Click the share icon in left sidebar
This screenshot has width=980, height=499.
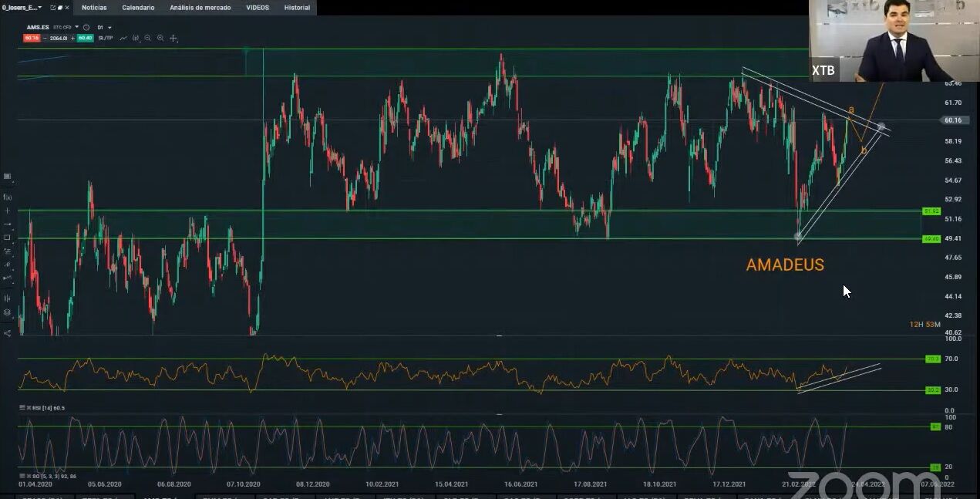click(8, 333)
